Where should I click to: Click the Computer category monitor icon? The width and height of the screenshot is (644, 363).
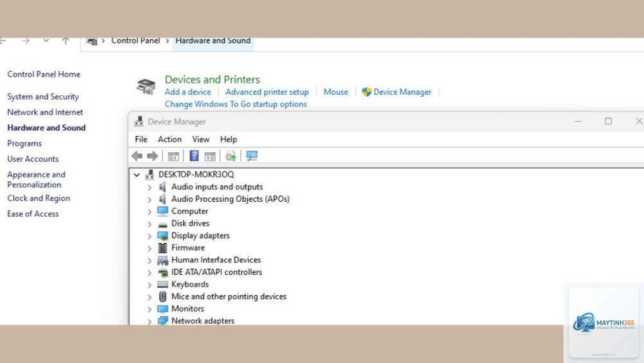tap(163, 211)
